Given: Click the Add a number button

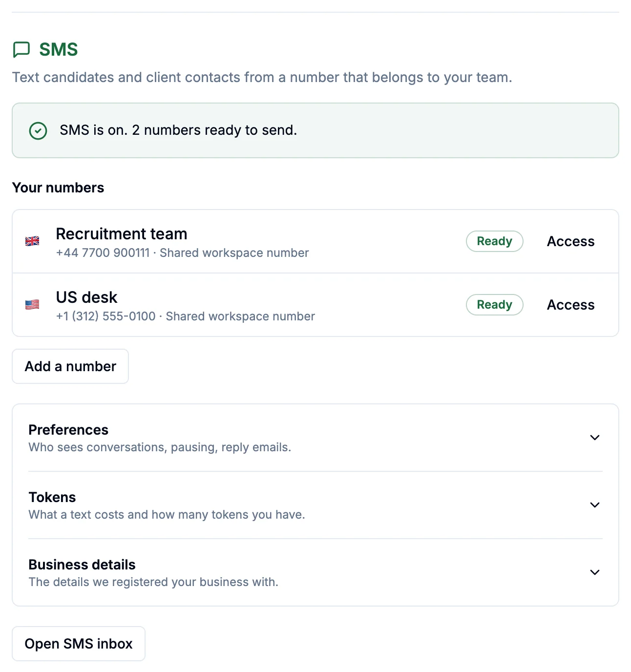Looking at the screenshot, I should tap(70, 366).
